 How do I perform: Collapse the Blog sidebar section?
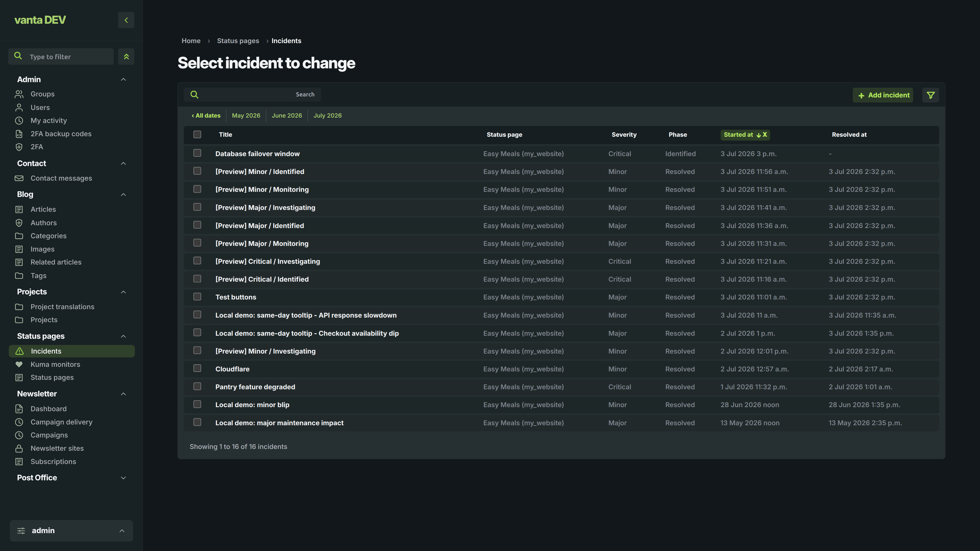(123, 195)
